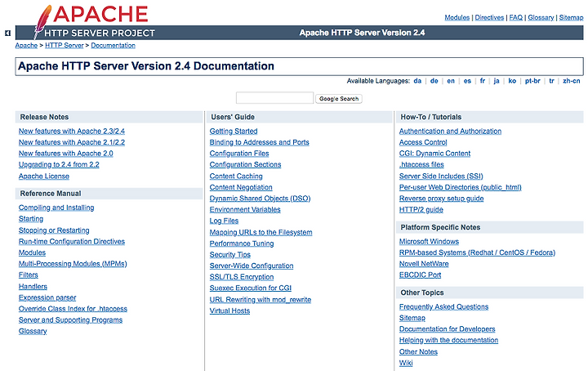Open Binding to Addresses and Ports
588x371 pixels.
coord(259,142)
